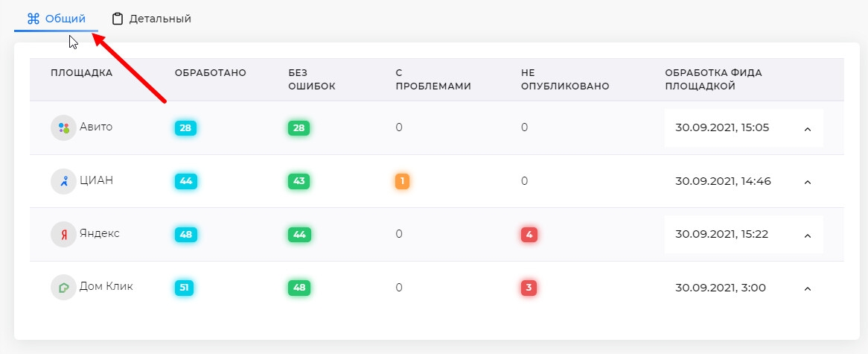Viewport: 868px width, 354px height.
Task: Click the green no-errors badge 48 for Дом Клик
Action: pyautogui.click(x=299, y=288)
